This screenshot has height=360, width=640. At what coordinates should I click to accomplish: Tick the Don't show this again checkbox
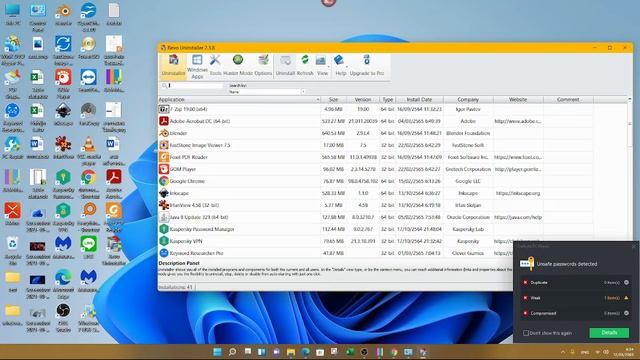tap(526, 333)
